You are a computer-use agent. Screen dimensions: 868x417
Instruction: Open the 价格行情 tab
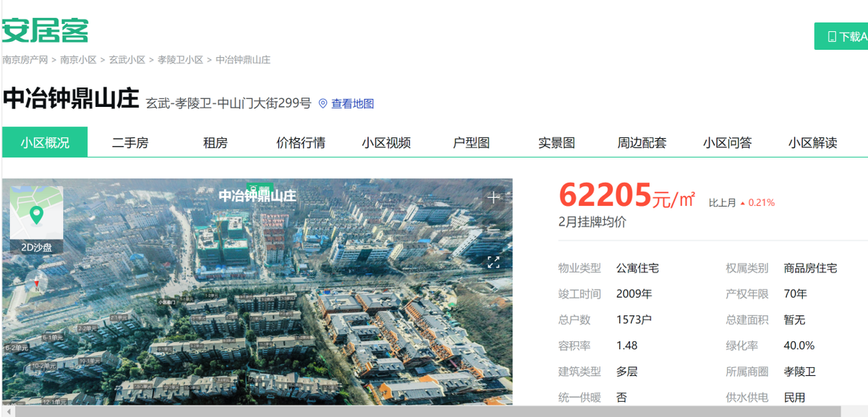tap(299, 142)
